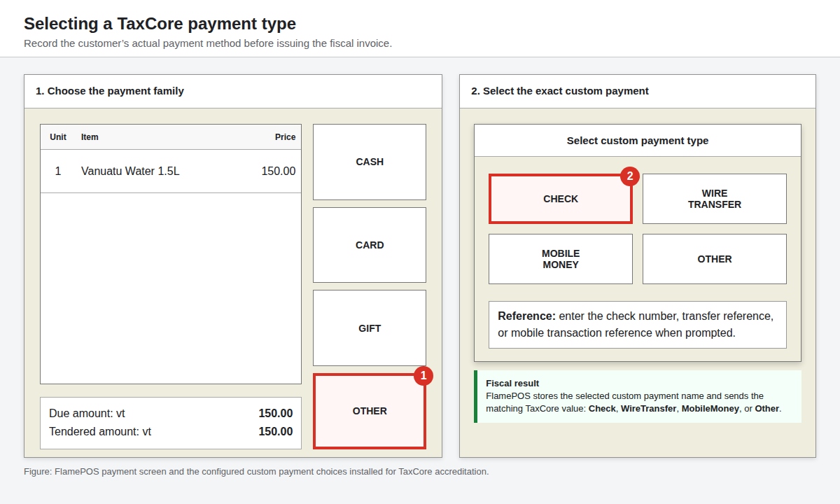Select CHECK custom payment type

pos(561,199)
